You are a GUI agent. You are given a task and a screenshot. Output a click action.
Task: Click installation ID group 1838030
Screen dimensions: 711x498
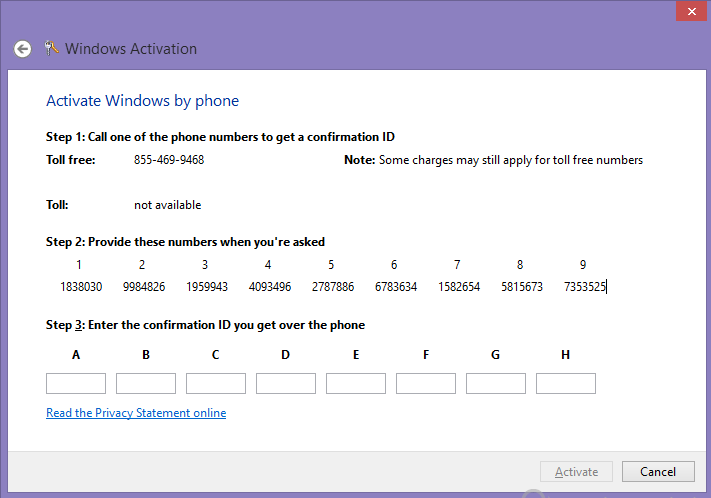81,287
